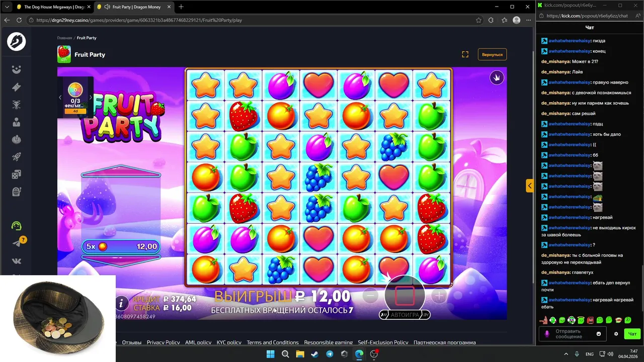Open Self-Exclusion Policy footer link
Image resolution: width=644 pixels, height=362 pixels.
(x=383, y=342)
